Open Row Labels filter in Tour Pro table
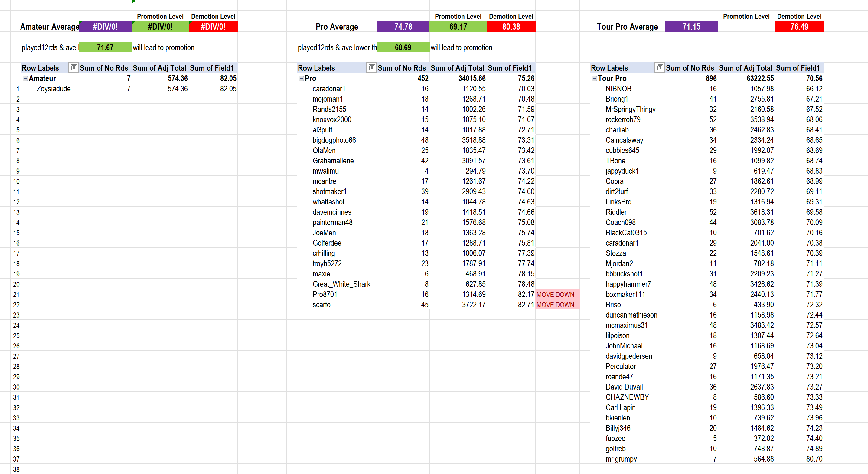The width and height of the screenshot is (868, 474). click(659, 68)
